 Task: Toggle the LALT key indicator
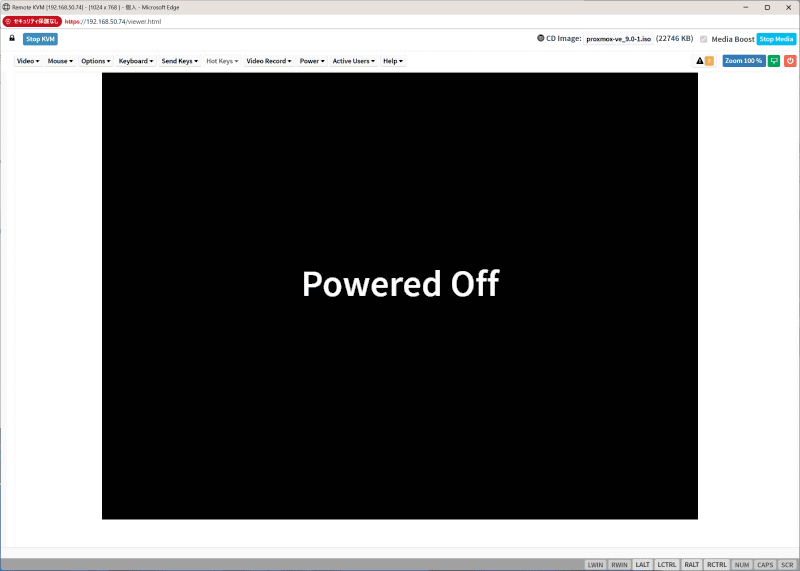(x=642, y=565)
